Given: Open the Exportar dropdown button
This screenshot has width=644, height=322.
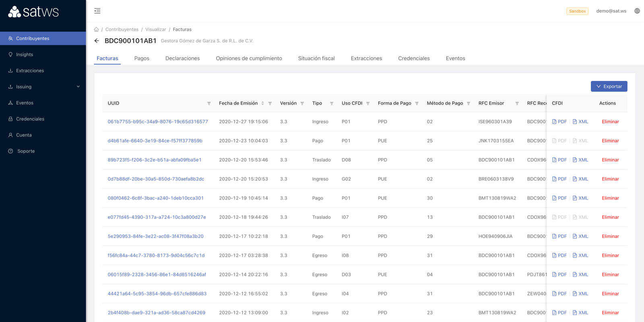Looking at the screenshot, I should (x=609, y=86).
